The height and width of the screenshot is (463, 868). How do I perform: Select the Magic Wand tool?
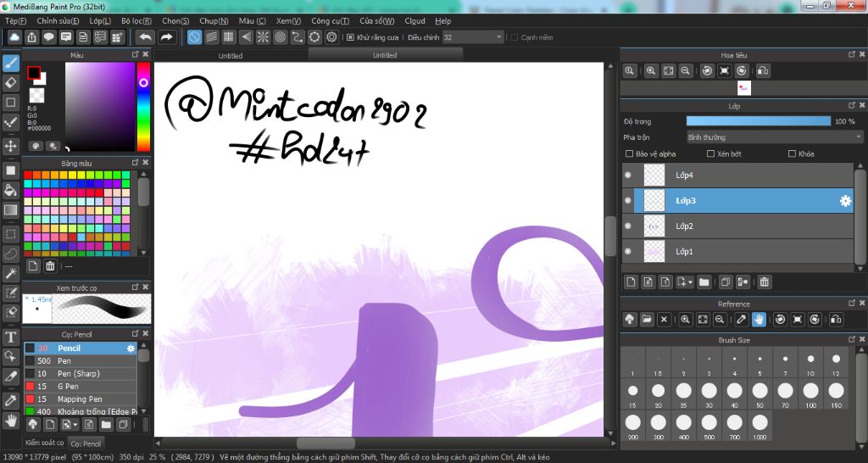coord(10,273)
